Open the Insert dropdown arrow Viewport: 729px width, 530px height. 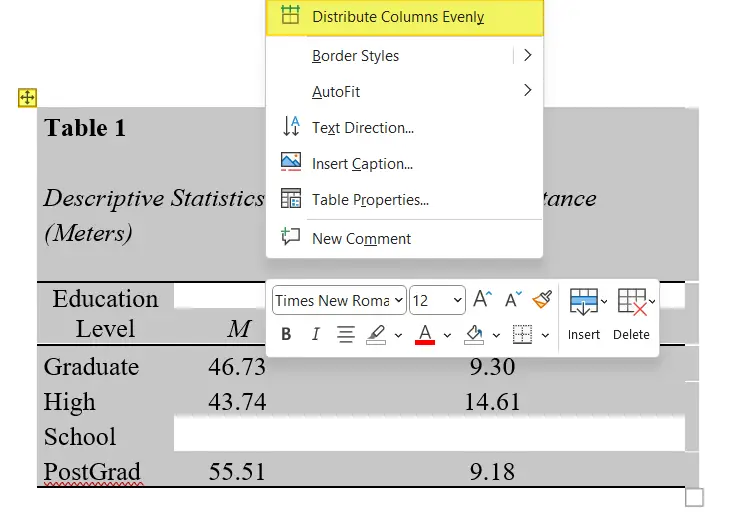point(604,302)
